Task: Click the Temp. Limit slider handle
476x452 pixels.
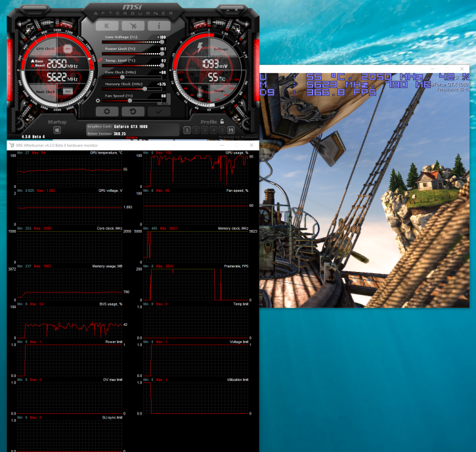Action: tap(162, 66)
